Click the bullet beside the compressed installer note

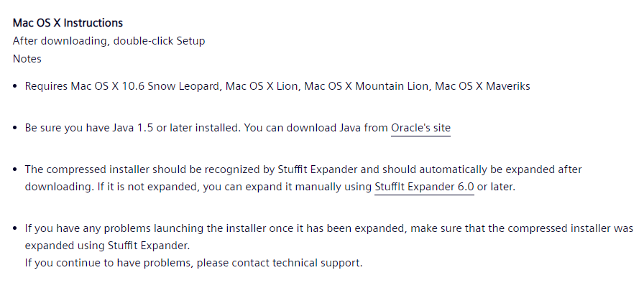pyautogui.click(x=16, y=170)
